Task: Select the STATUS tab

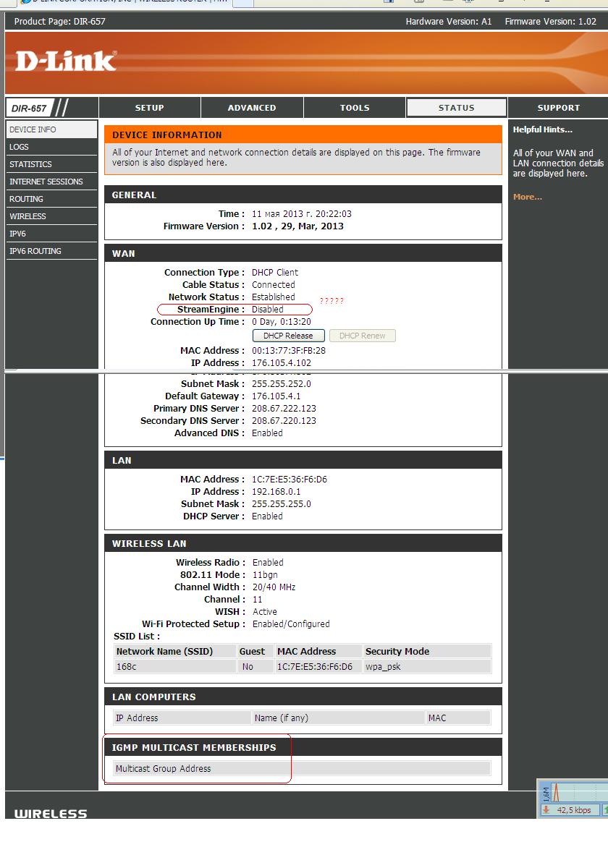Action: click(x=457, y=108)
